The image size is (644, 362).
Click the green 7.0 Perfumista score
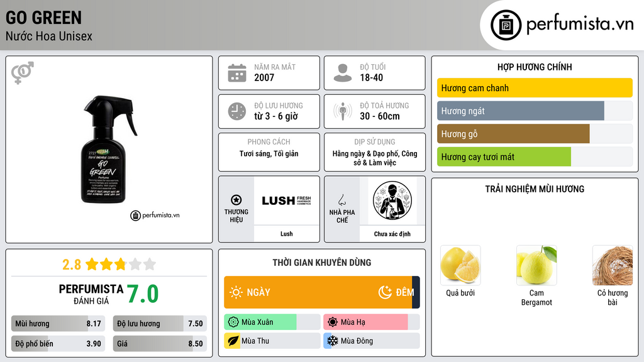(143, 294)
